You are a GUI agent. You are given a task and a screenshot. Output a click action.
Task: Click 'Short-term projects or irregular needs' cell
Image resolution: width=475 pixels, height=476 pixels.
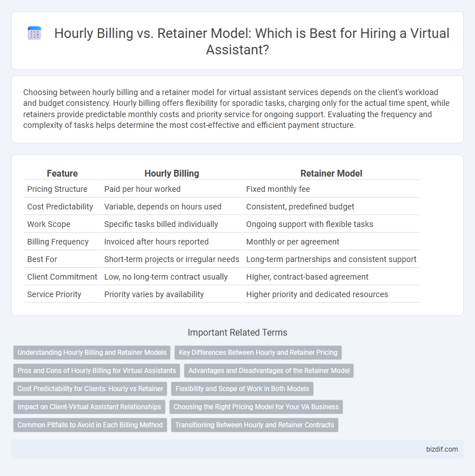(x=172, y=259)
